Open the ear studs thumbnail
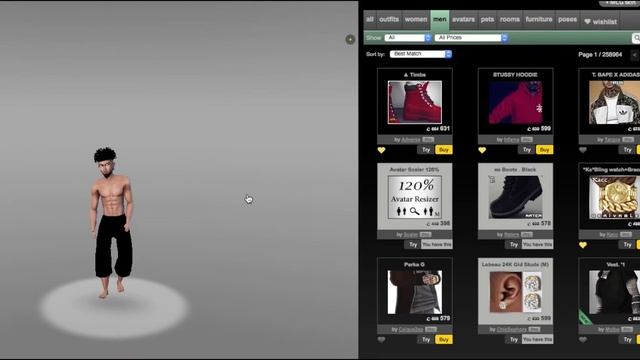The image size is (640, 360). coord(516,292)
